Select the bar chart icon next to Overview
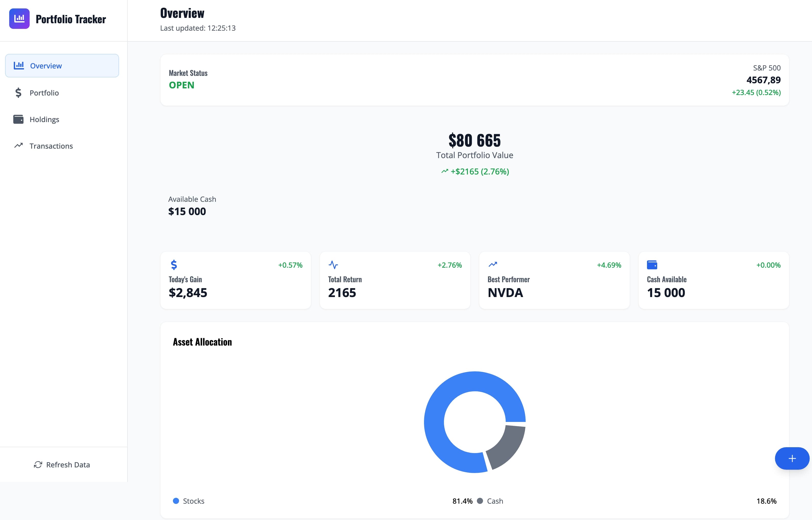Viewport: 812px width, 520px height. click(x=19, y=65)
